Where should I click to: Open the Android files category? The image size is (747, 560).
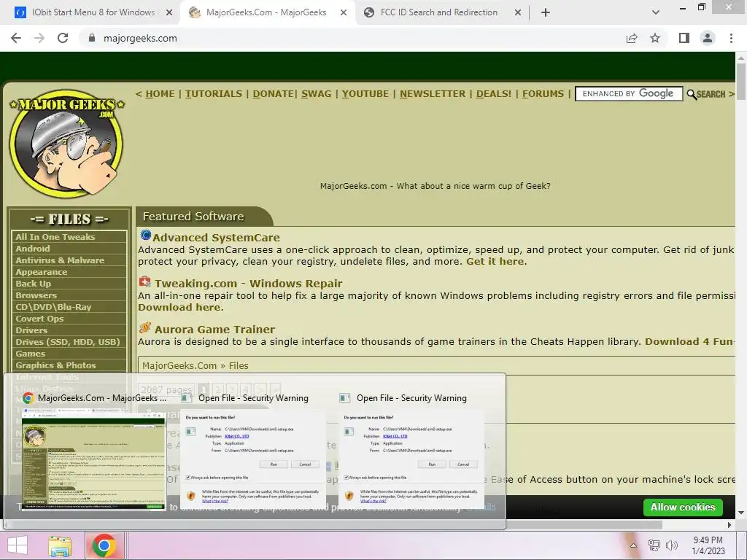pos(69,249)
